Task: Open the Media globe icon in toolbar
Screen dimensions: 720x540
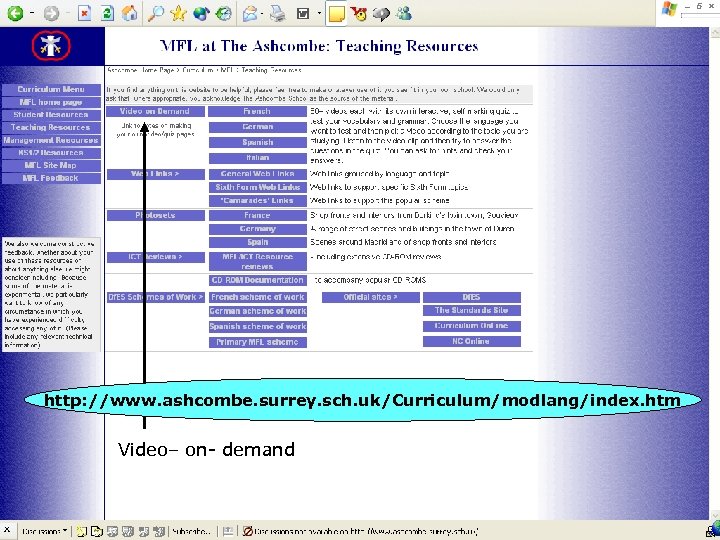Action: click(x=201, y=13)
